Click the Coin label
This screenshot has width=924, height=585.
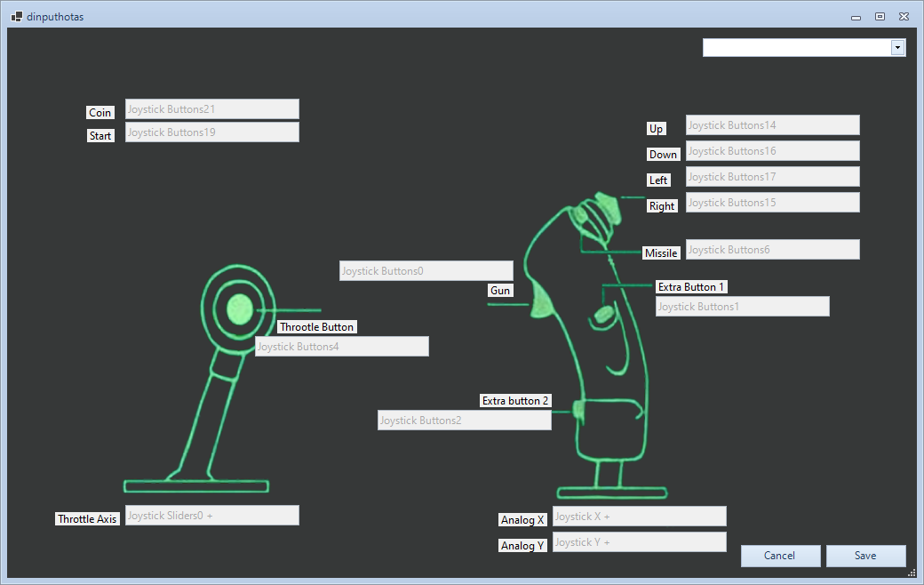coord(100,113)
